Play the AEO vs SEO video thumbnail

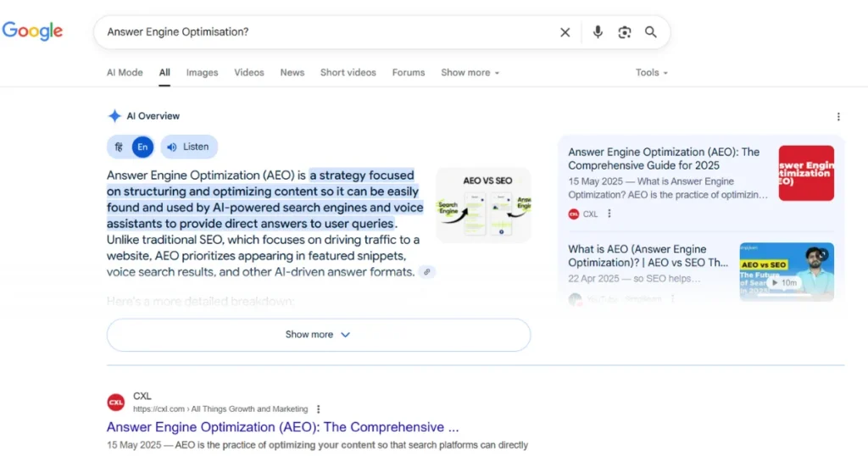point(787,272)
